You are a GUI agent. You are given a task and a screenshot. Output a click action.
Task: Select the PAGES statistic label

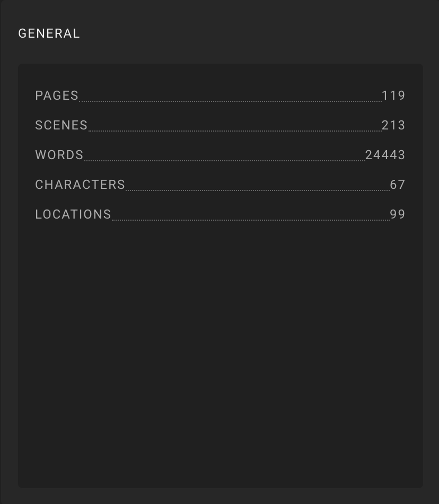[x=57, y=95]
